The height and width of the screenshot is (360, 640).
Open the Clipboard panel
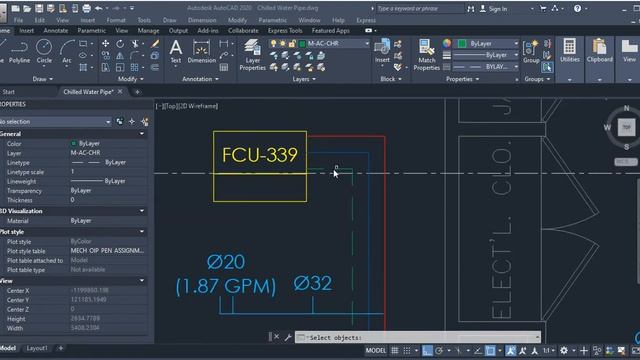[600, 51]
